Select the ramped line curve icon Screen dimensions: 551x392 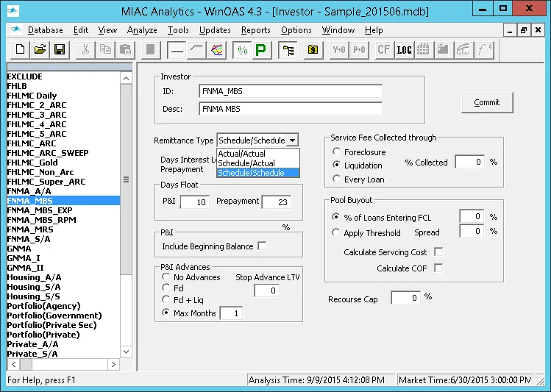[196, 50]
